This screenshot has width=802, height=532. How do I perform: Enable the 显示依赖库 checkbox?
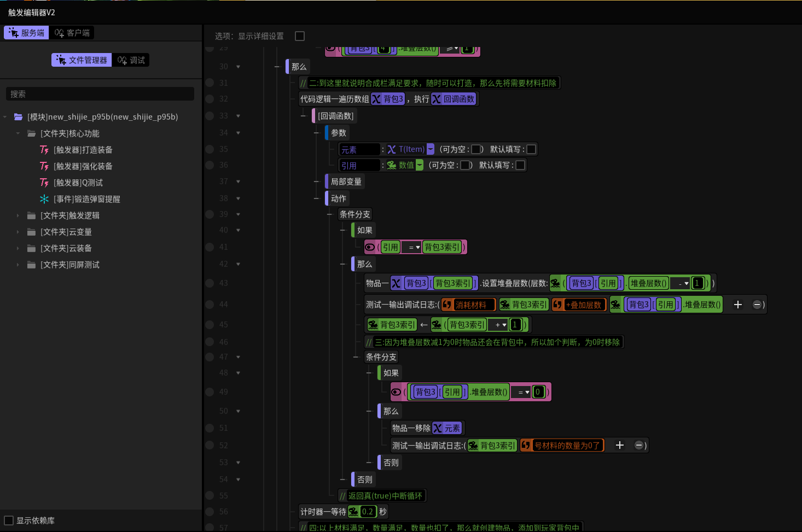tap(9, 521)
